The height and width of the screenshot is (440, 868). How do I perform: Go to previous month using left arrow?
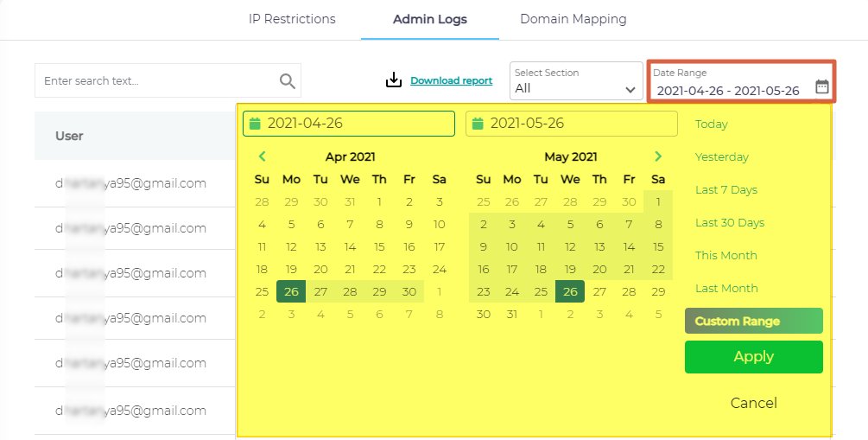point(263,156)
